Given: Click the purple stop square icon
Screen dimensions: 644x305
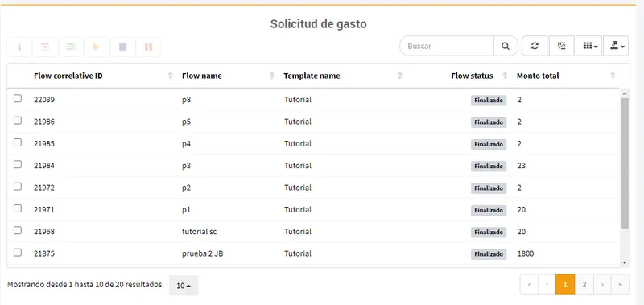Looking at the screenshot, I should tap(122, 47).
